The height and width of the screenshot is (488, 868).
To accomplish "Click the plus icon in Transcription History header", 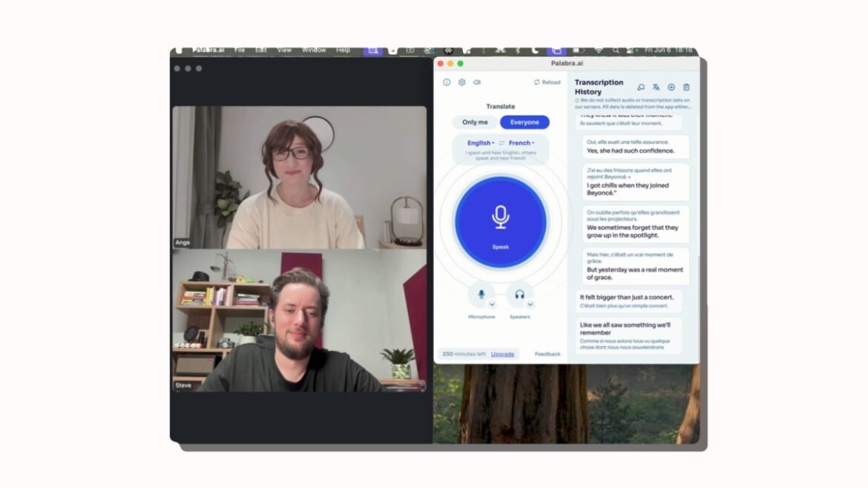I will (x=670, y=88).
